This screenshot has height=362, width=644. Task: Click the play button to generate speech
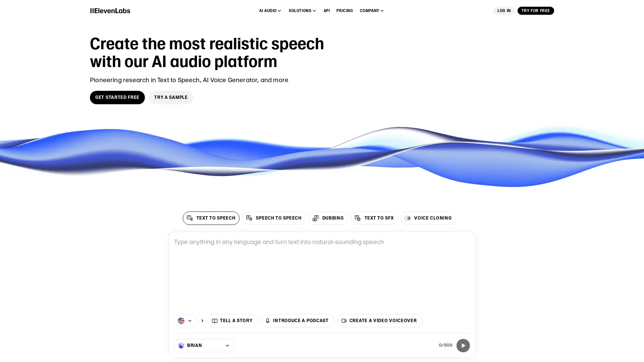pyautogui.click(x=463, y=345)
